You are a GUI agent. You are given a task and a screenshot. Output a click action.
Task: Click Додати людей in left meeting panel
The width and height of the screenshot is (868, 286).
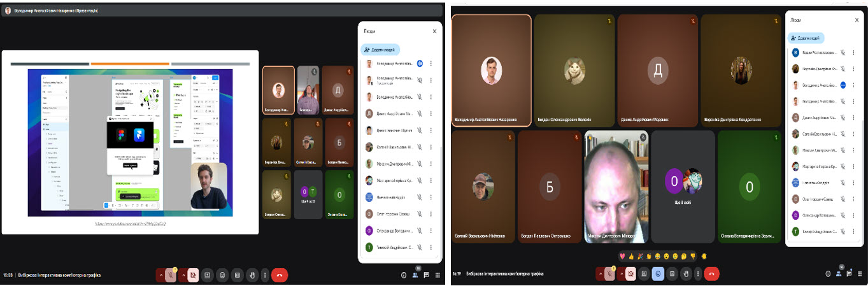[381, 49]
